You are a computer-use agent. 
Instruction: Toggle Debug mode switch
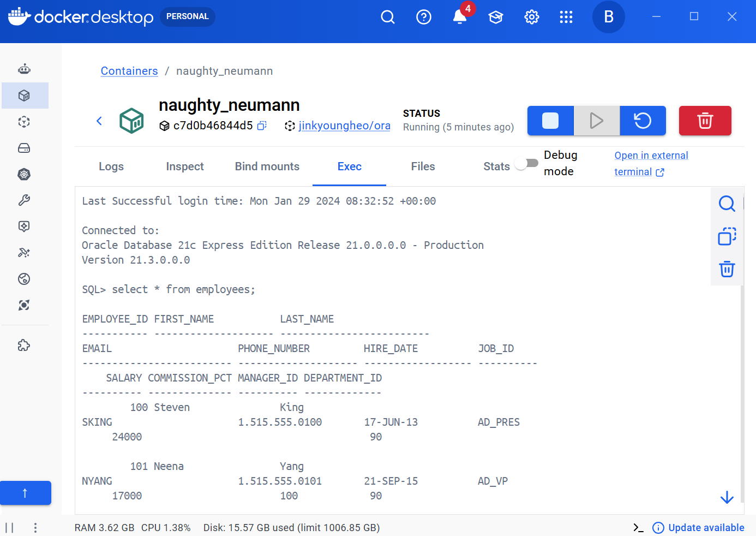coord(527,163)
